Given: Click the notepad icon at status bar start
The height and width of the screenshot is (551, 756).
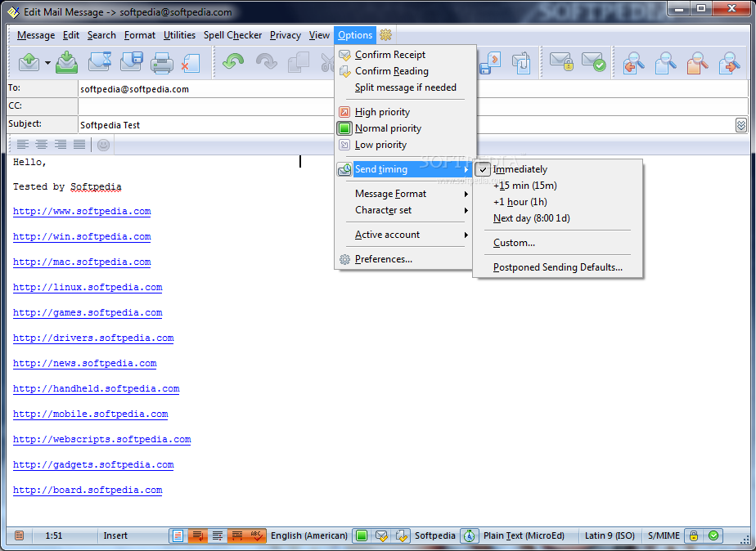Looking at the screenshot, I should [x=19, y=535].
